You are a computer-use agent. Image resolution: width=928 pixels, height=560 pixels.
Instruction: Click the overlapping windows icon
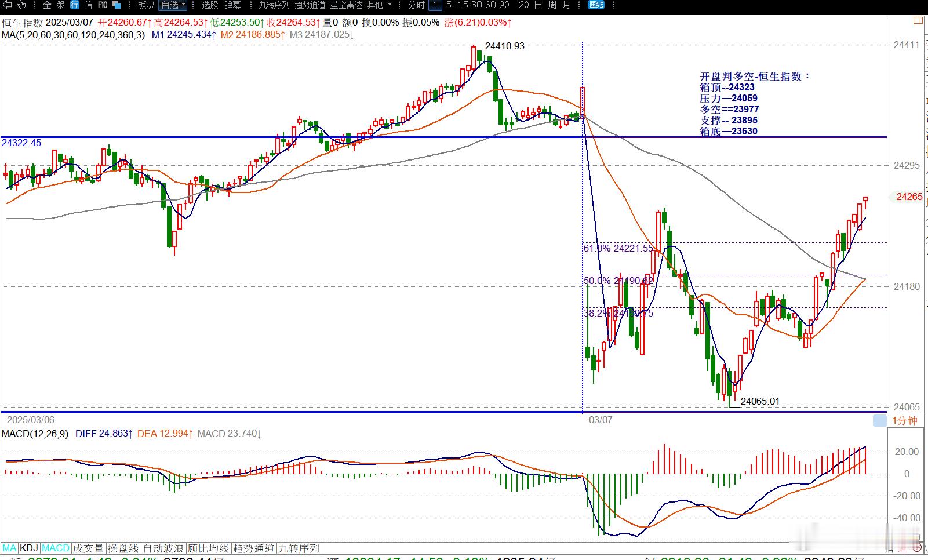click(117, 5)
